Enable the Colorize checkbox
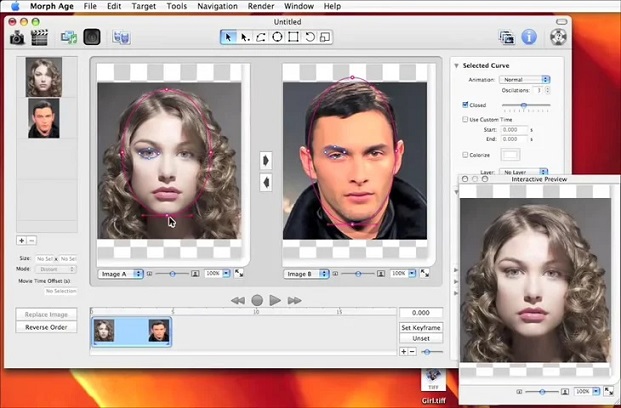The width and height of the screenshot is (621, 408). click(465, 155)
